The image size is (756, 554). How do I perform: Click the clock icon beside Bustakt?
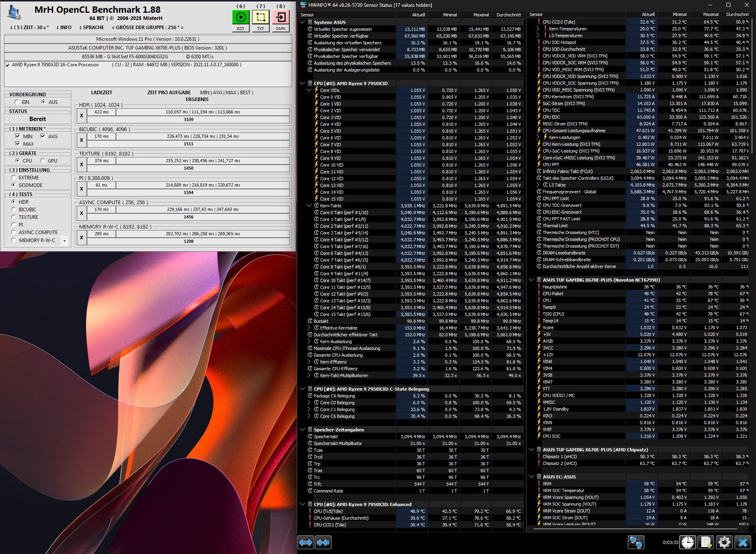point(310,321)
